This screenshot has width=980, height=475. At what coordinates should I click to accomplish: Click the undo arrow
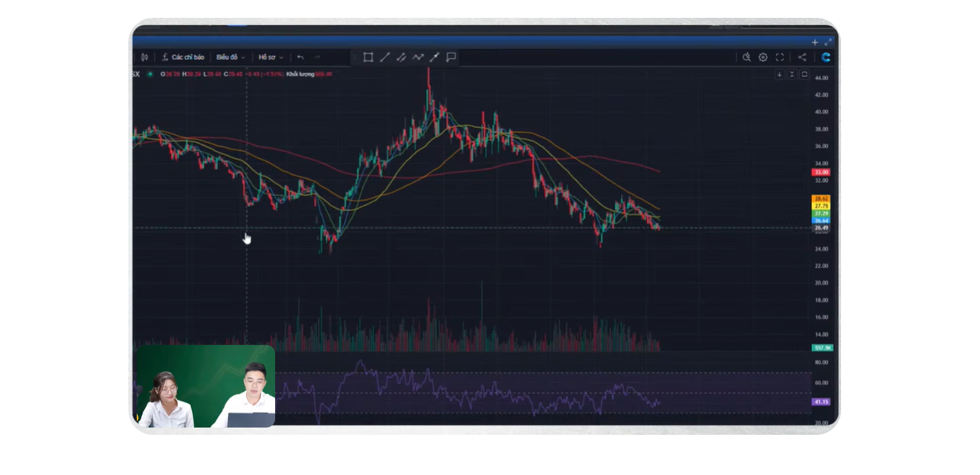tap(300, 57)
